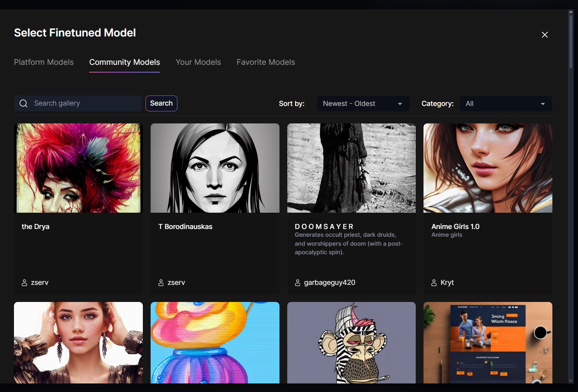Click user icon beside garbageguy420
The image size is (578, 392).
[x=298, y=283]
